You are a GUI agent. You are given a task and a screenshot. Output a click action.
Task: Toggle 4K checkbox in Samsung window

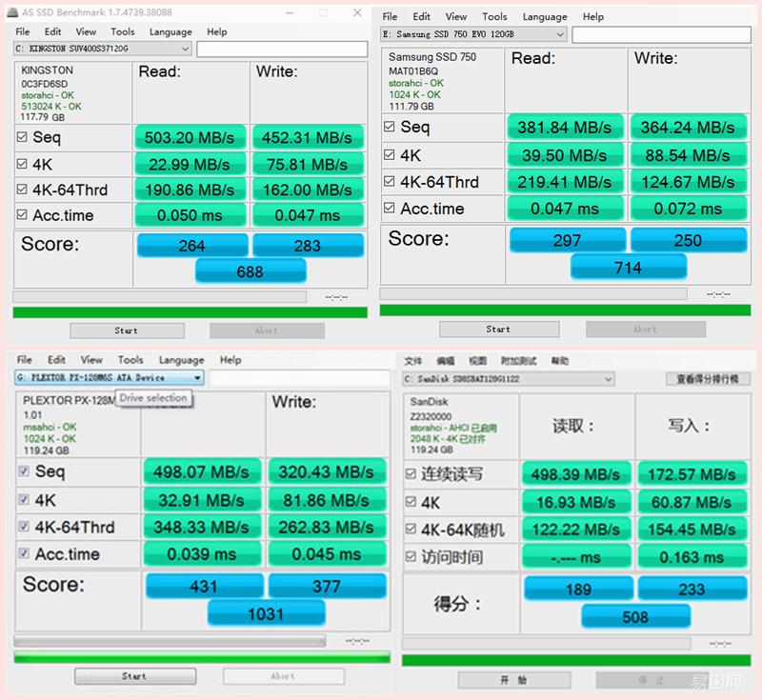pos(389,154)
